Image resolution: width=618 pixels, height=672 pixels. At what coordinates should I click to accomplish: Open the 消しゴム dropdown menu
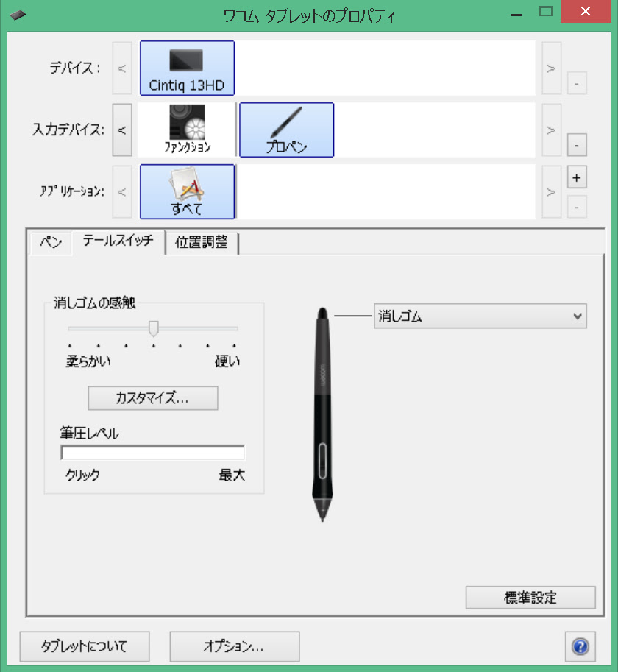(x=480, y=316)
